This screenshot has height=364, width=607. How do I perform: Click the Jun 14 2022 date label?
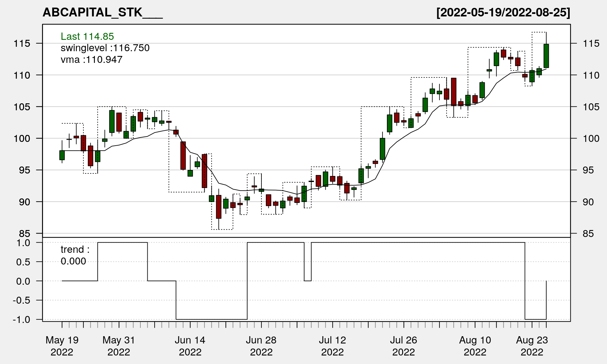point(190,346)
